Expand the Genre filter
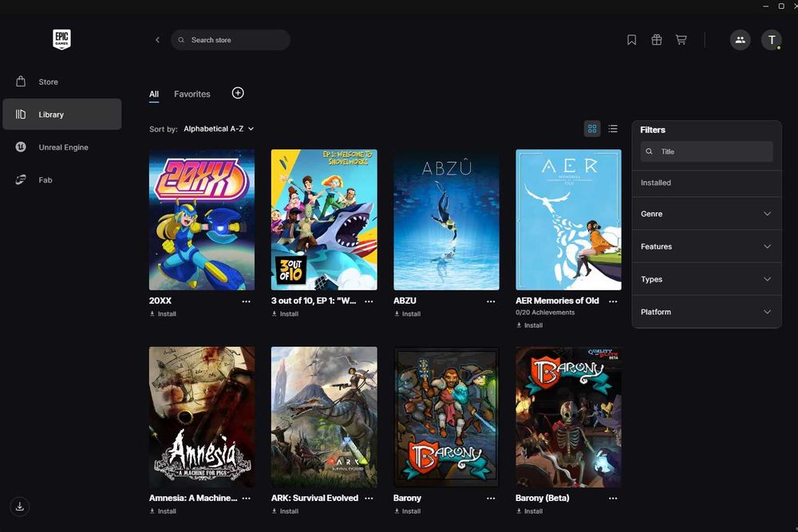The height and width of the screenshot is (532, 798). [x=706, y=214]
